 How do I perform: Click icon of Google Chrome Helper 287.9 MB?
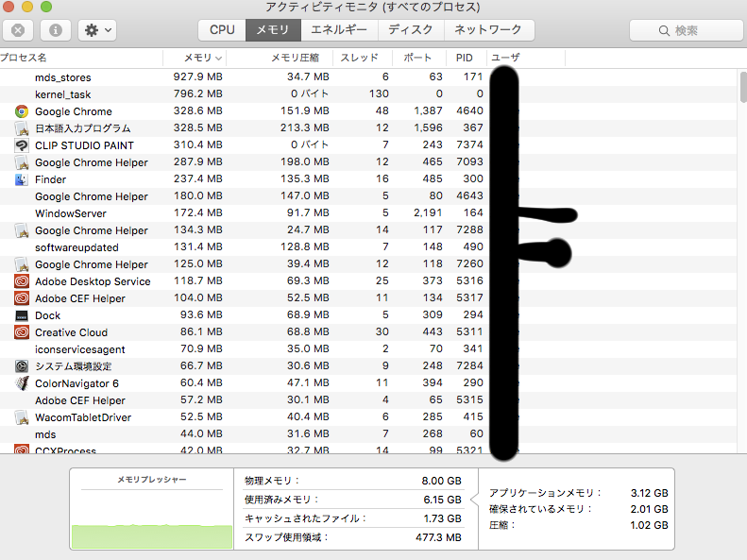click(x=22, y=162)
